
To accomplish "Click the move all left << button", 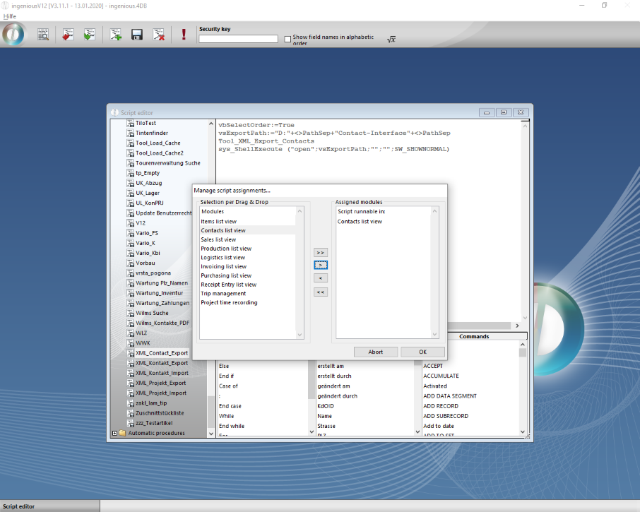I will tap(320, 292).
